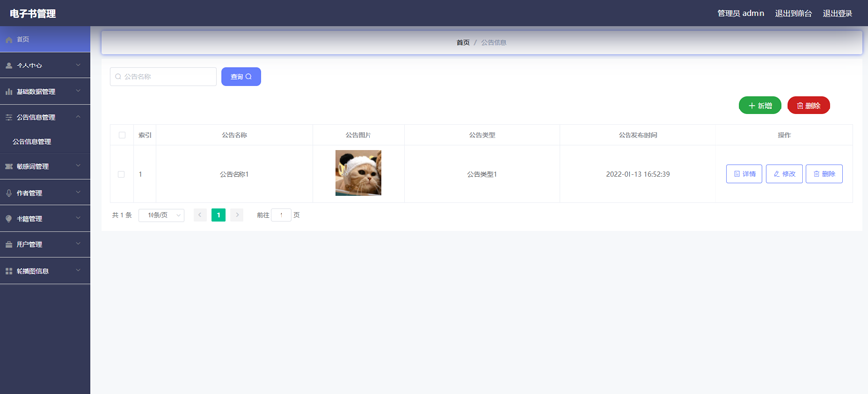This screenshot has height=394, width=868.
Task: Click the 公告类型1 cell
Action: pos(482,174)
